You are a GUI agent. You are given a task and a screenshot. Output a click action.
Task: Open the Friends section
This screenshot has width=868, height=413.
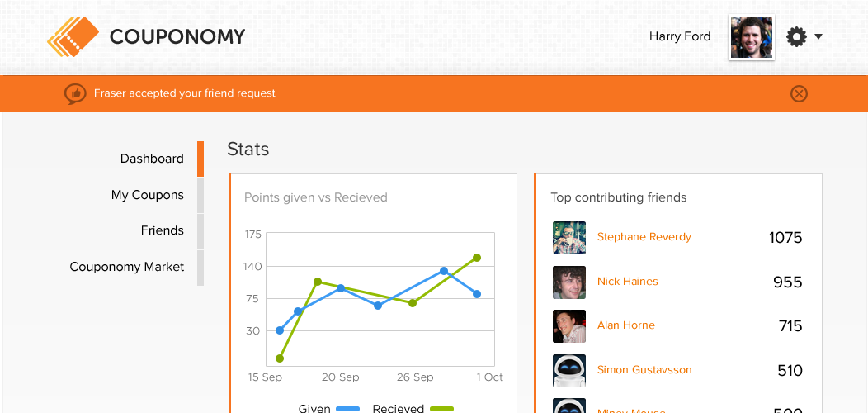163,230
